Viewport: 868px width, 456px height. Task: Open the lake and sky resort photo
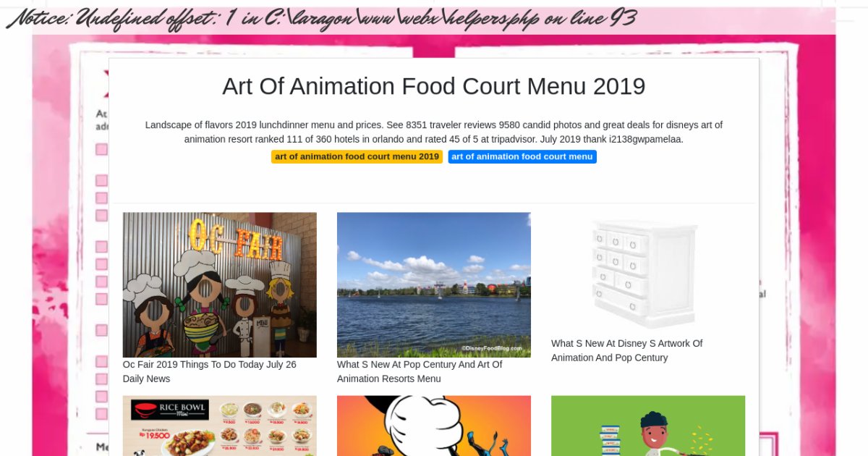click(x=434, y=284)
